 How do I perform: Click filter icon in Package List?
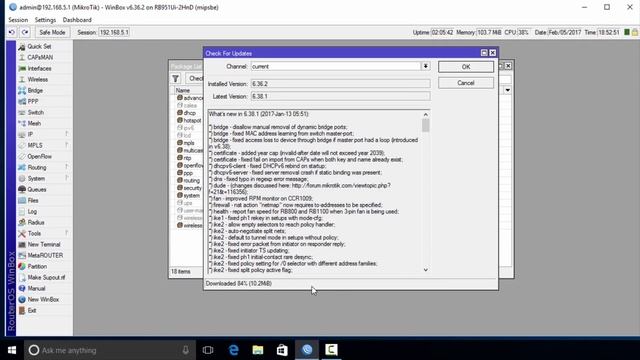click(176, 78)
